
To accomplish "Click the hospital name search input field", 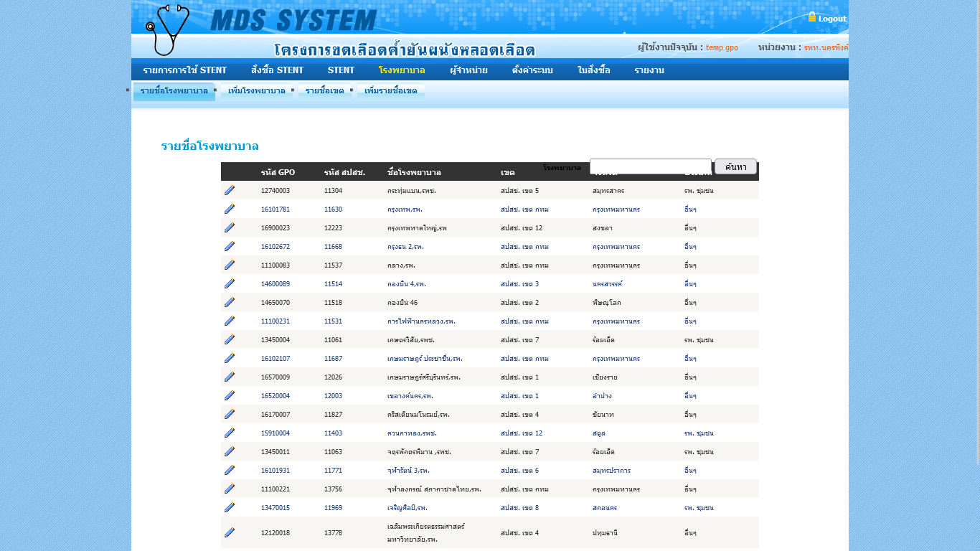I will click(x=650, y=166).
